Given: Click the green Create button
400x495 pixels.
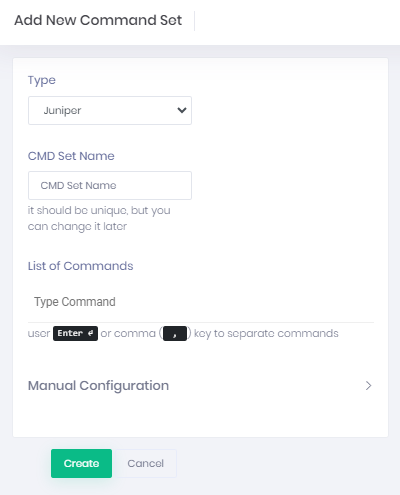Looking at the screenshot, I should [x=81, y=463].
